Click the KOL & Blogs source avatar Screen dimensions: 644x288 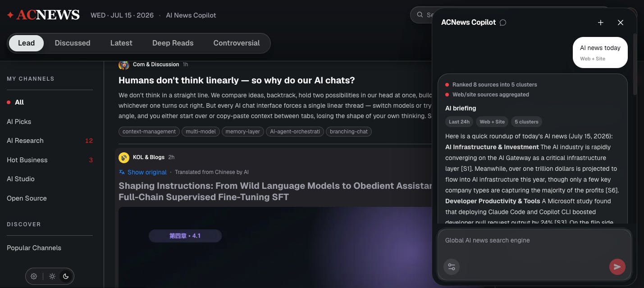point(124,157)
